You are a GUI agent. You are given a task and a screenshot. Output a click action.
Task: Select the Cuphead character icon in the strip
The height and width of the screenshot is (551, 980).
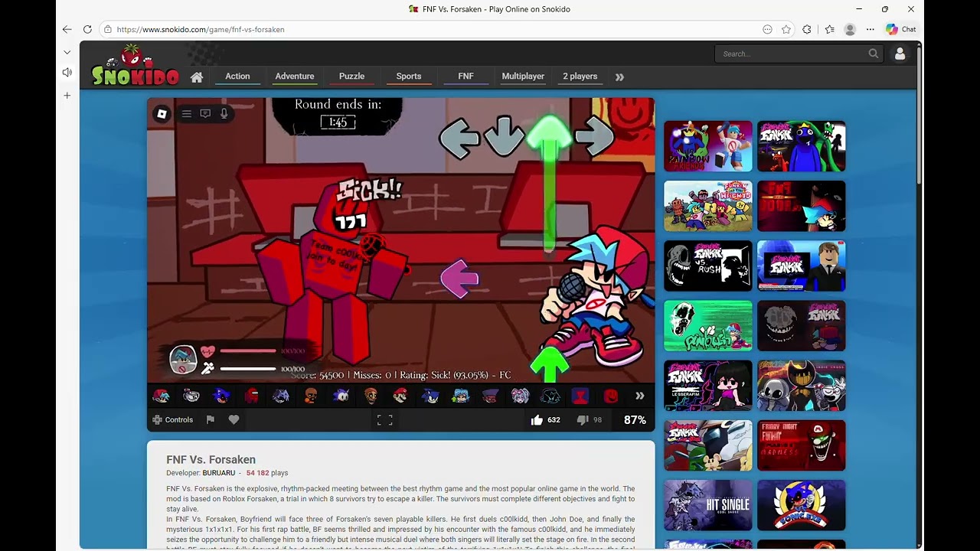tap(191, 396)
